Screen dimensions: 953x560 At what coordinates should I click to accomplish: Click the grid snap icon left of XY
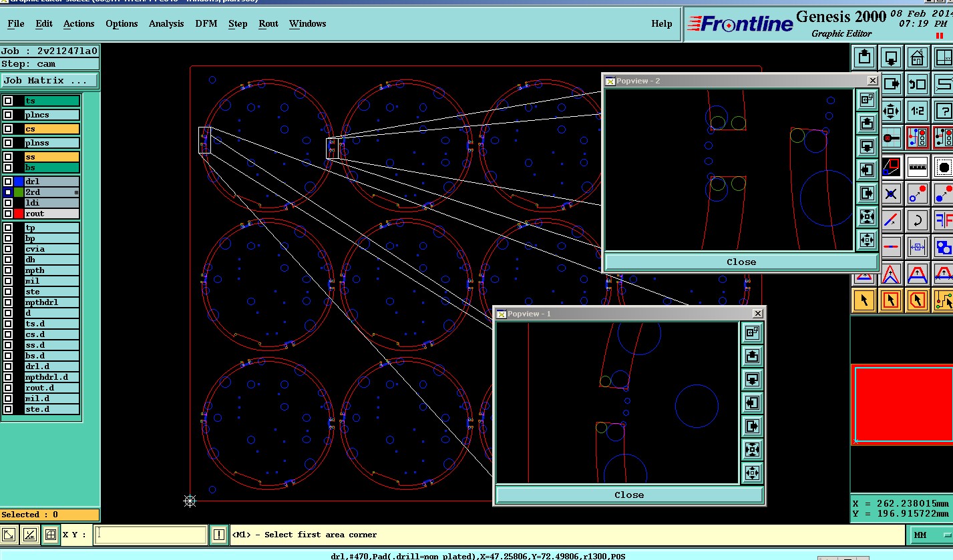click(50, 535)
